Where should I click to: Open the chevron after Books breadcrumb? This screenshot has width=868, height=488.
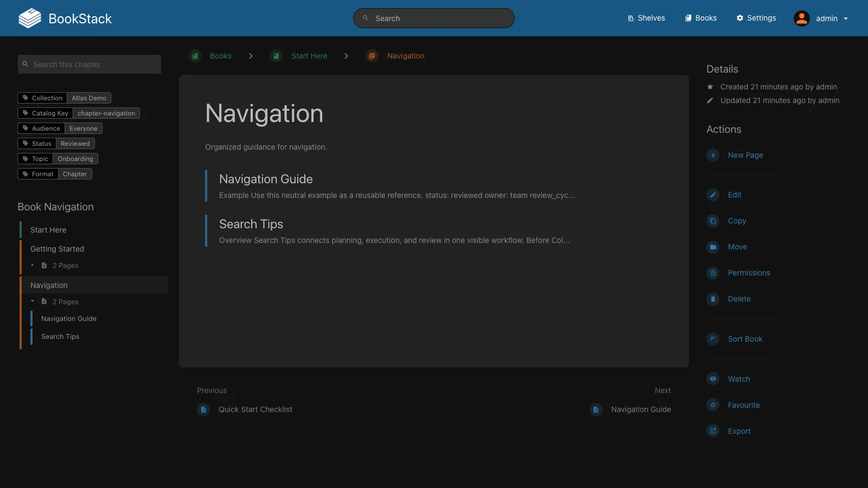pyautogui.click(x=251, y=56)
